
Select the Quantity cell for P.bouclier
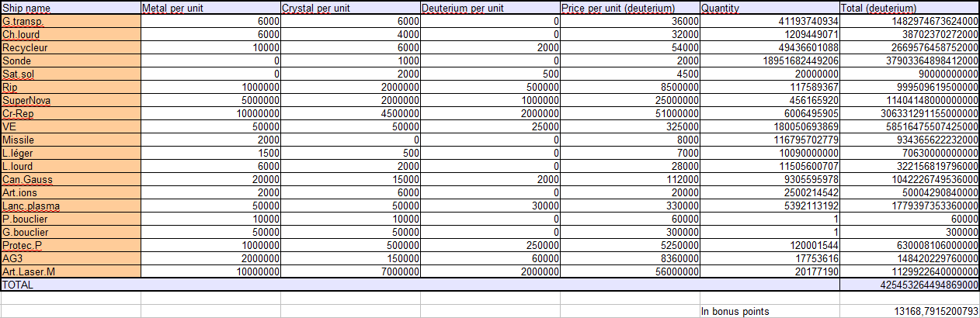pyautogui.click(x=769, y=219)
